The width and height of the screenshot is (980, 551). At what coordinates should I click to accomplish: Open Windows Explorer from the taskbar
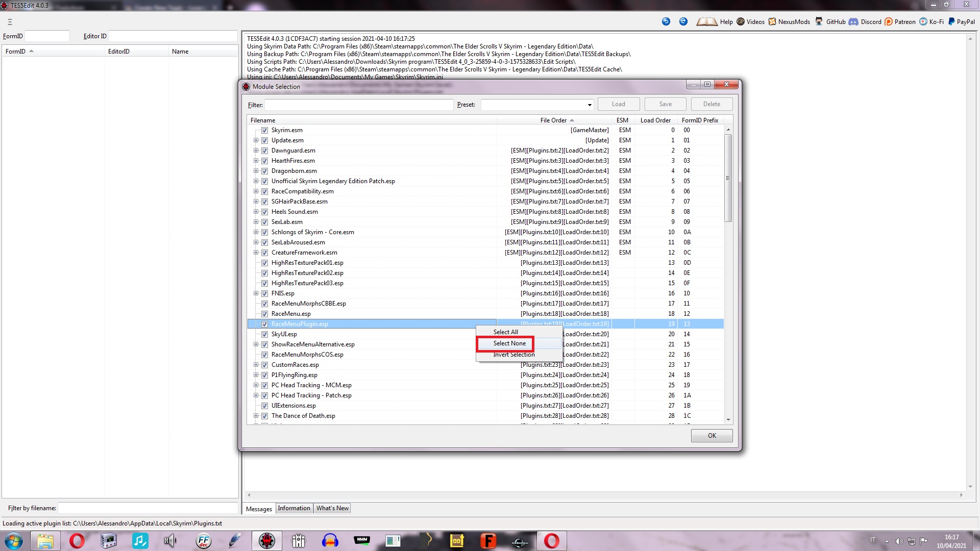[45, 541]
